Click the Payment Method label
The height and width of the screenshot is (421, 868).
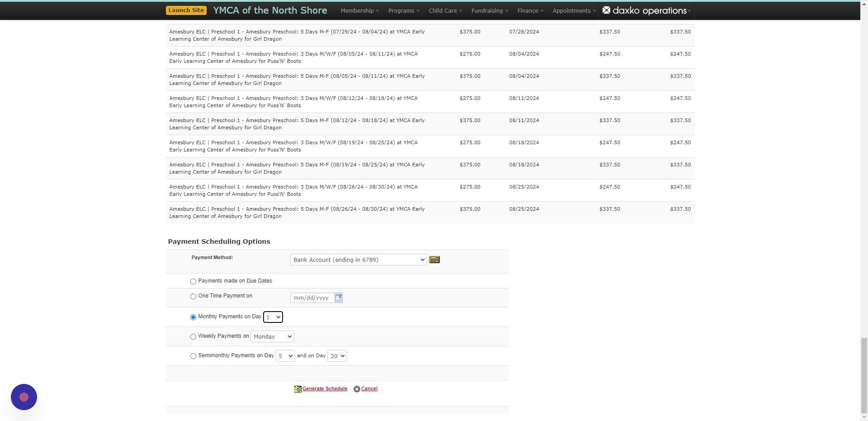coord(212,258)
